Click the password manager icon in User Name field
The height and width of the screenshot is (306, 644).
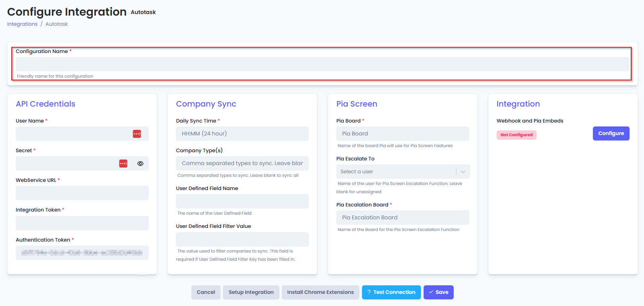coord(137,134)
